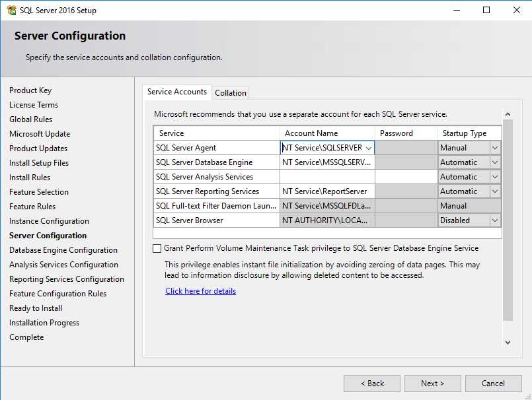Viewport: 532px width, 400px height.
Task: Close the SQL Server 2016 Setup window
Action: (516, 10)
